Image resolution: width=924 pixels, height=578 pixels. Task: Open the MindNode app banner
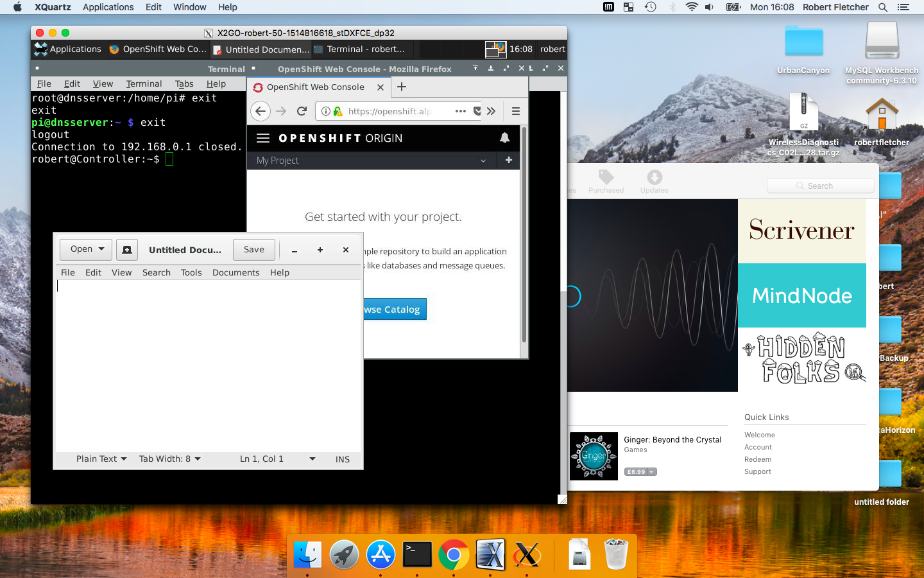pyautogui.click(x=802, y=295)
